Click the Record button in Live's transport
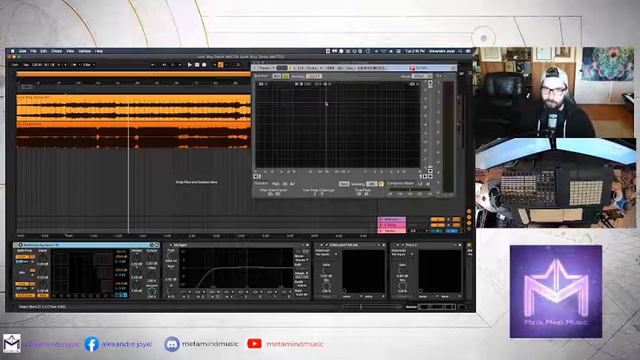Image resolution: width=640 pixels, height=360 pixels. [204, 64]
